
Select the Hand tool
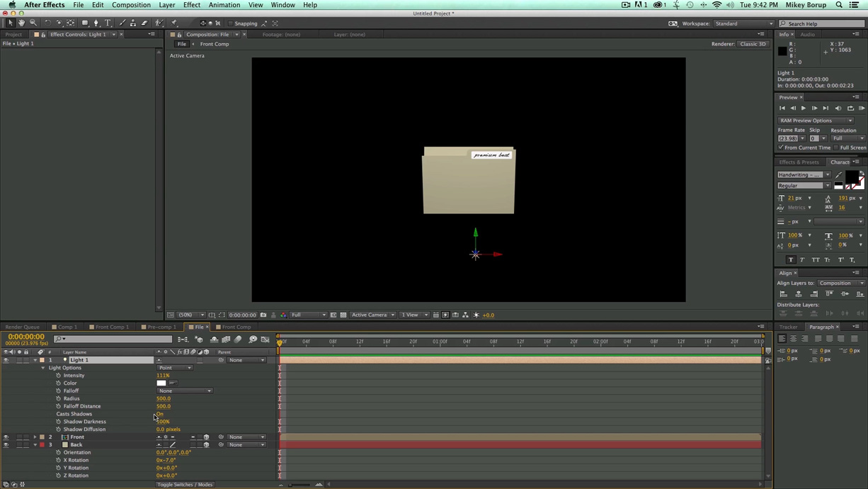pos(22,23)
